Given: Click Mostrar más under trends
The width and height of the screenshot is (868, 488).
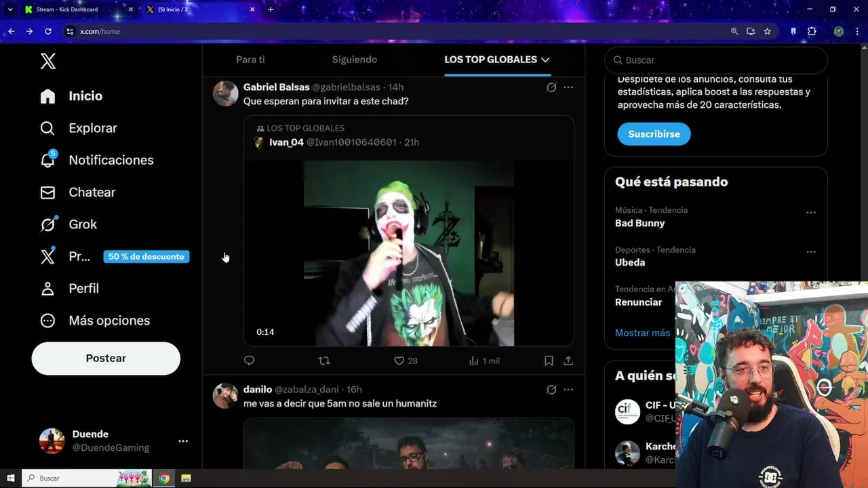Looking at the screenshot, I should point(642,333).
